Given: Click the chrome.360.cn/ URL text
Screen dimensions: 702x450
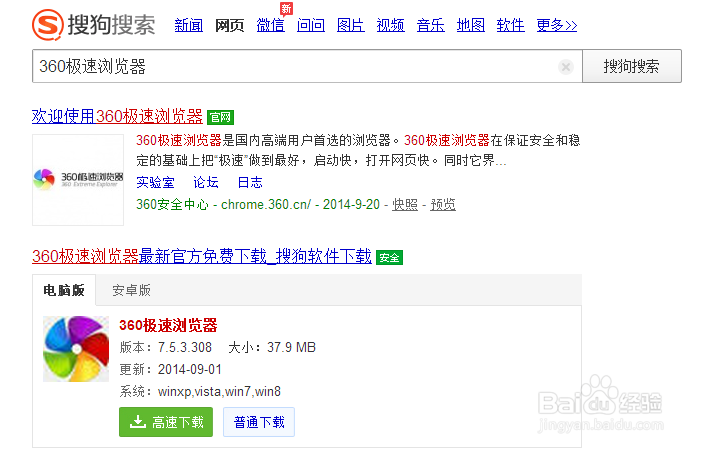Looking at the screenshot, I should 266,205.
